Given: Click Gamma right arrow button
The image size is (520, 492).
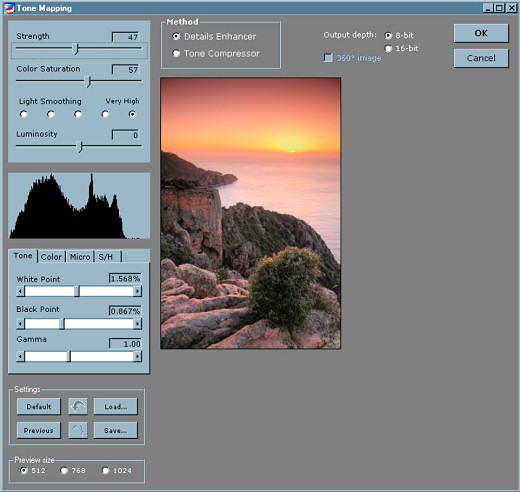Looking at the screenshot, I should click(137, 356).
